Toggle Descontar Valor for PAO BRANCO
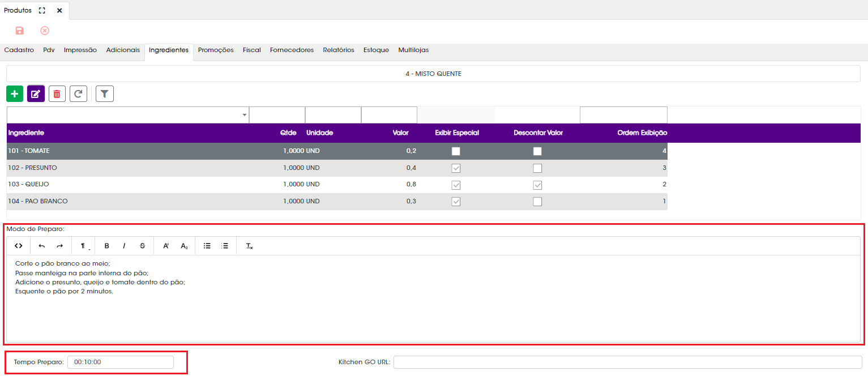This screenshot has height=384, width=868. point(537,202)
